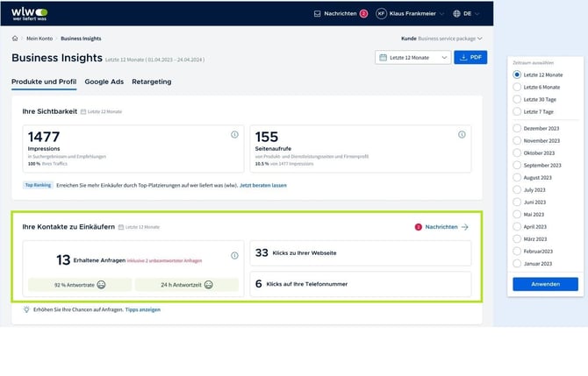588x376 pixels.
Task: Click the KF user avatar icon
Action: click(x=381, y=14)
